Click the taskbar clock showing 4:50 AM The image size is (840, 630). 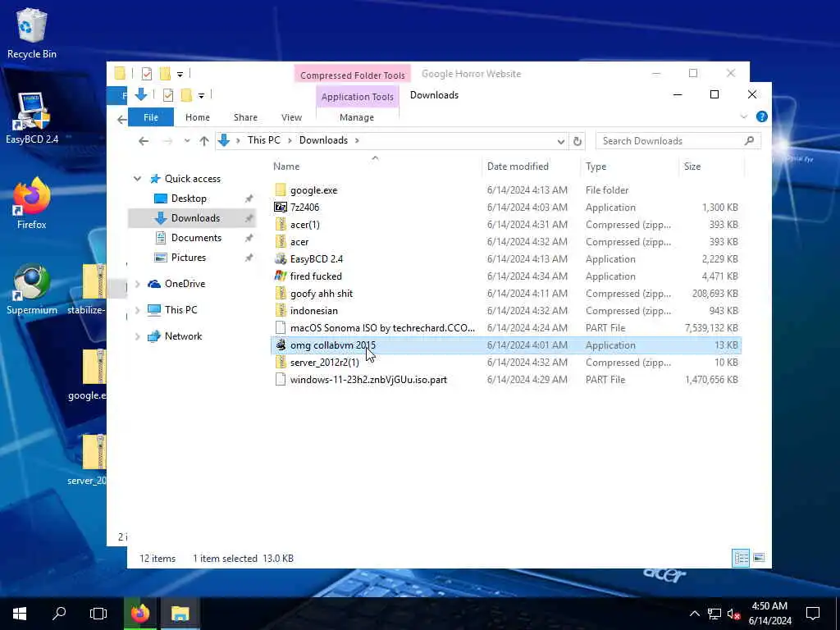tap(769, 614)
